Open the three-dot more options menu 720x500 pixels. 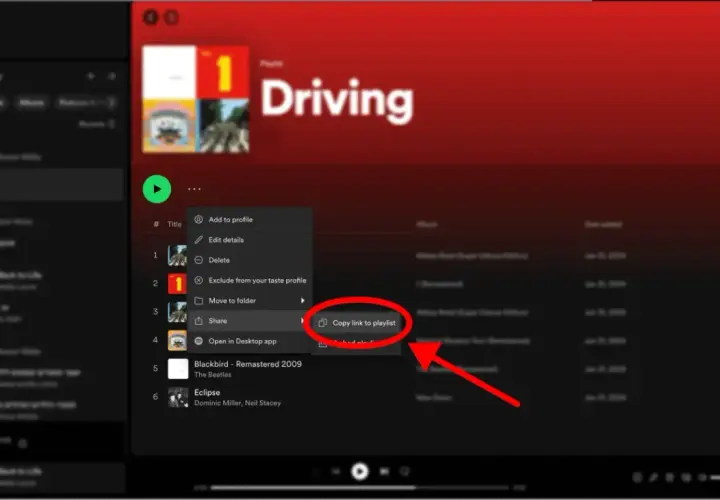pos(194,189)
